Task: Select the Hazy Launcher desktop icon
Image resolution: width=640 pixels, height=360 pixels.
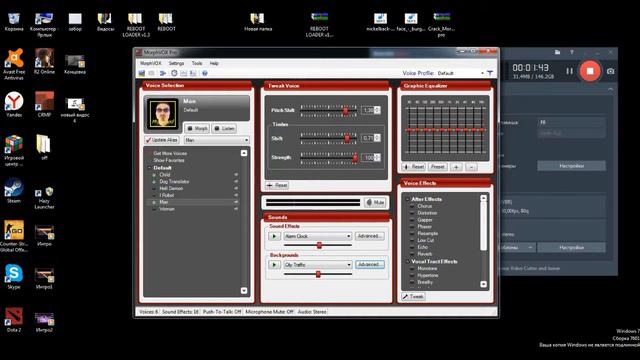Action: (44, 198)
